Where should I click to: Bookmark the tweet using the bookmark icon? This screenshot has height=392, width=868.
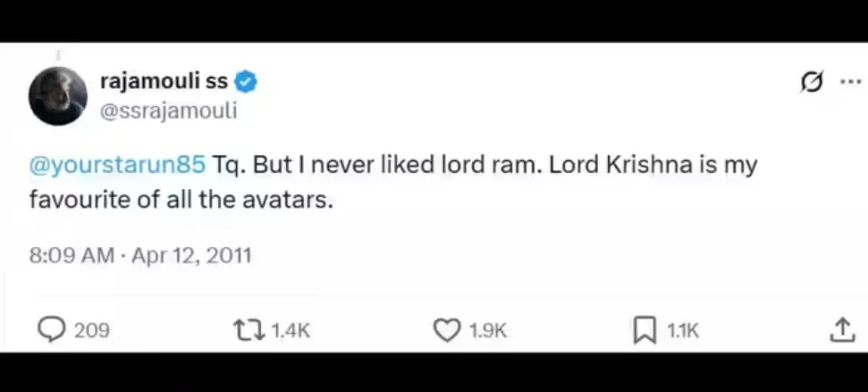tap(644, 331)
